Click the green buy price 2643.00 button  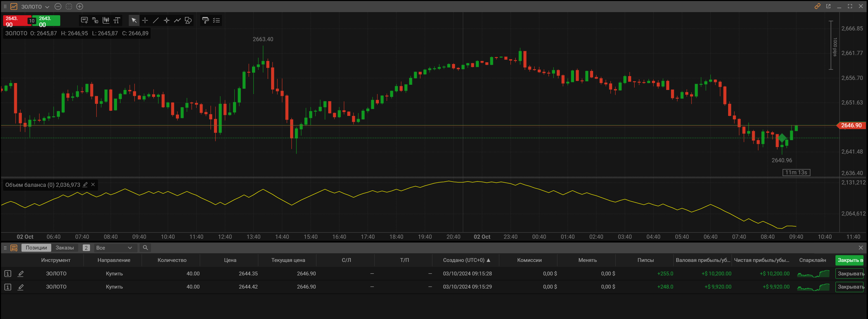(x=48, y=21)
